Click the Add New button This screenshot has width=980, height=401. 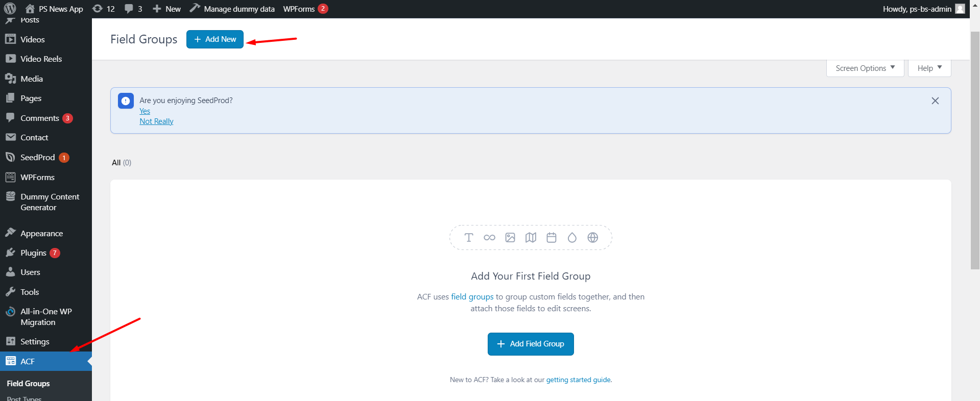(x=215, y=39)
